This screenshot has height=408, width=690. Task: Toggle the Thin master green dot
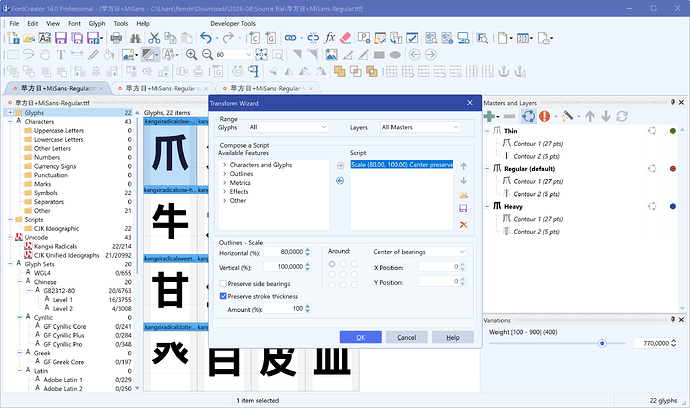673,131
